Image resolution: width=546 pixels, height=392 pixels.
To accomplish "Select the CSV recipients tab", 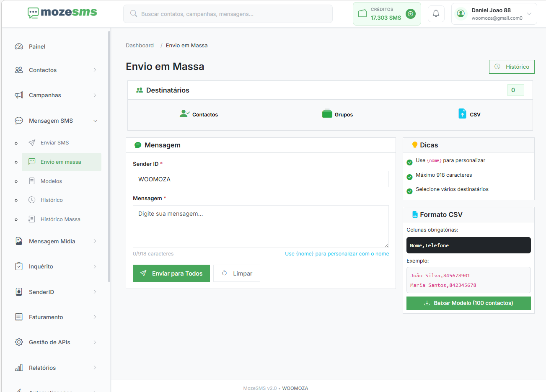I will pyautogui.click(x=469, y=114).
